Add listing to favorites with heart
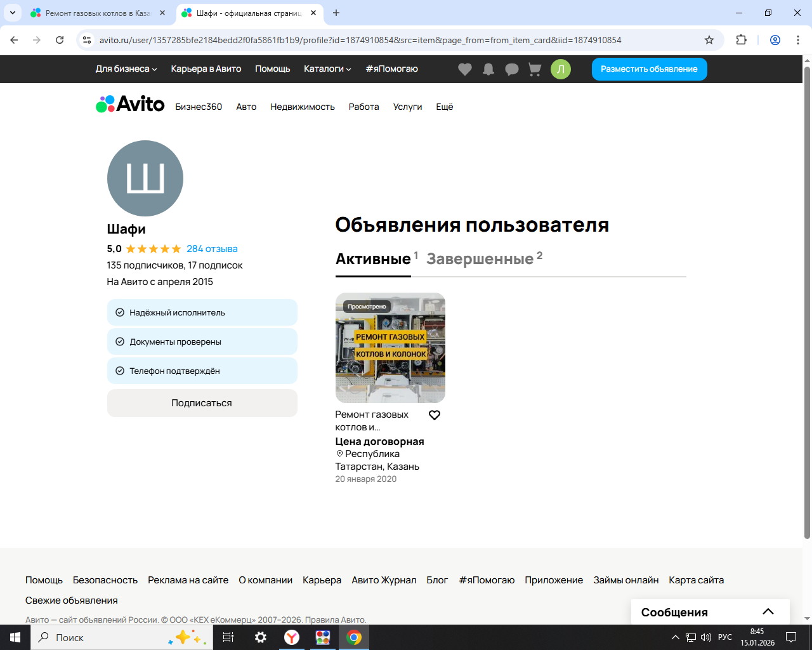Screen dimensions: 812x650 (435, 415)
